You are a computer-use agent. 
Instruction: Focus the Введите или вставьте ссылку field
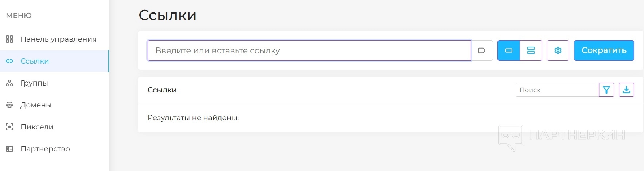click(309, 50)
